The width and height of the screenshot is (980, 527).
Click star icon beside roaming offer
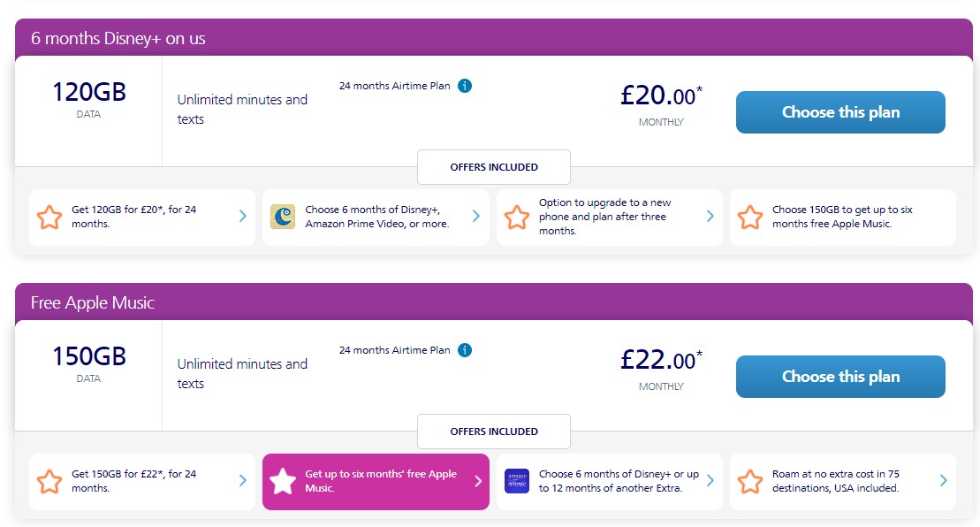click(x=750, y=481)
